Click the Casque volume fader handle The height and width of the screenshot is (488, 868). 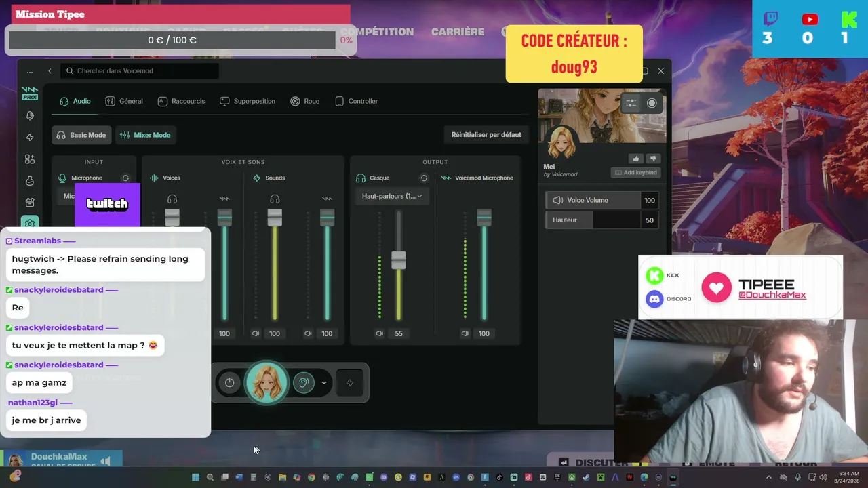[399, 260]
